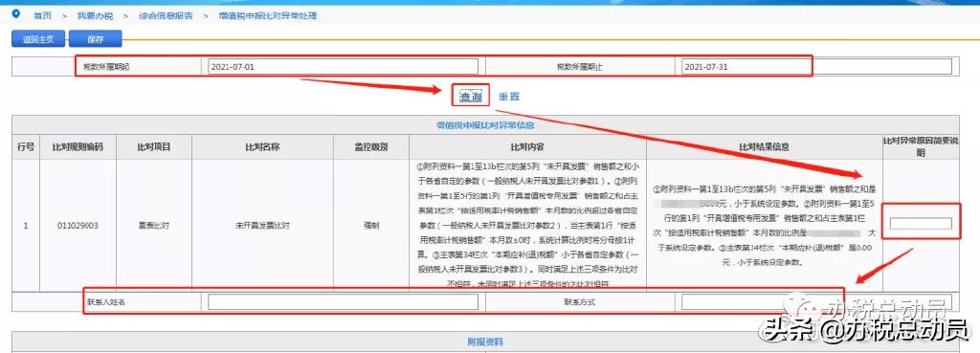Select the 未开具发票比对 cell
This screenshot has width=980, height=353.
(x=262, y=226)
